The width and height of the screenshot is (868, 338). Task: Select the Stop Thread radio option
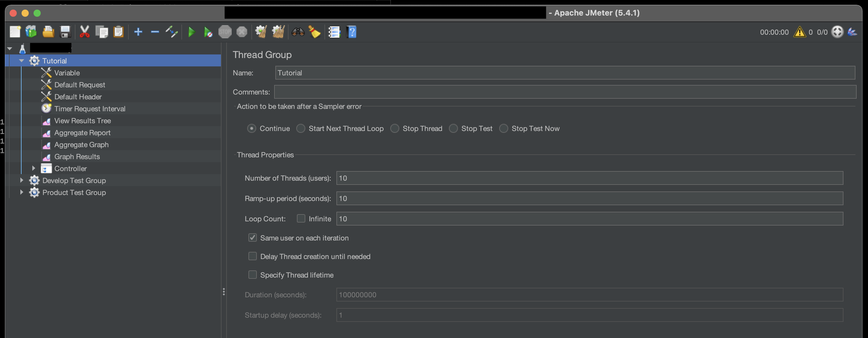point(394,129)
